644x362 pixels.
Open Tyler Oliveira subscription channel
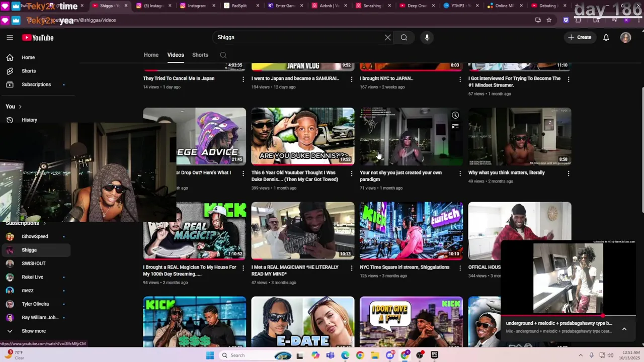(35, 304)
